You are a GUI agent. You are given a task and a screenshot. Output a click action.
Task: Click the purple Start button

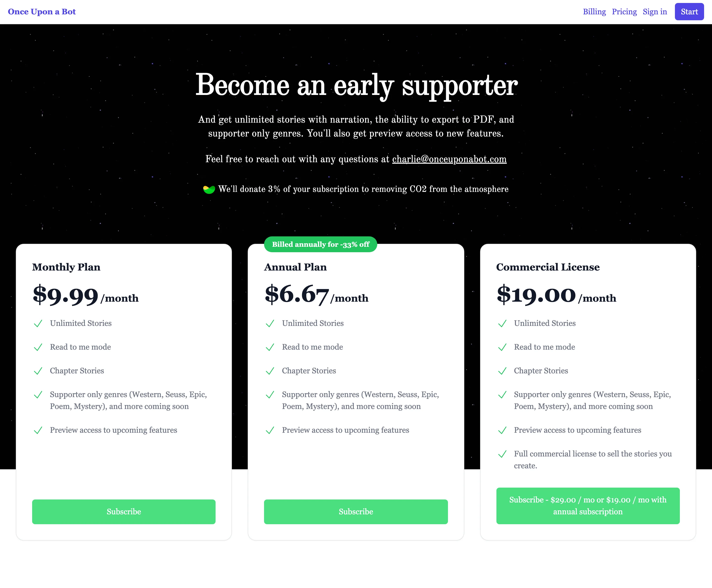689,12
